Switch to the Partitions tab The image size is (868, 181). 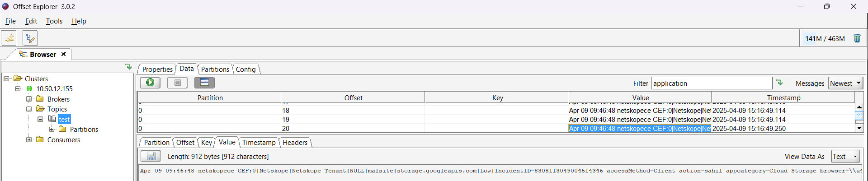pos(215,69)
